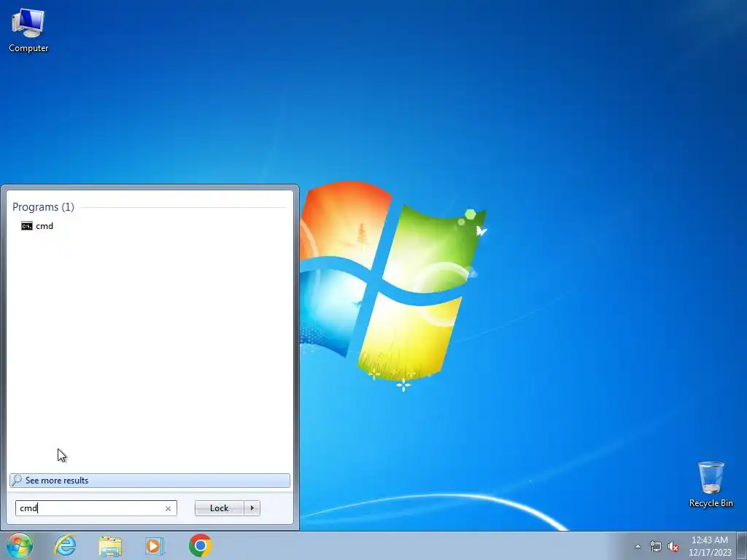Open Windows Explorer from the taskbar
This screenshot has height=560, width=747.
click(110, 545)
